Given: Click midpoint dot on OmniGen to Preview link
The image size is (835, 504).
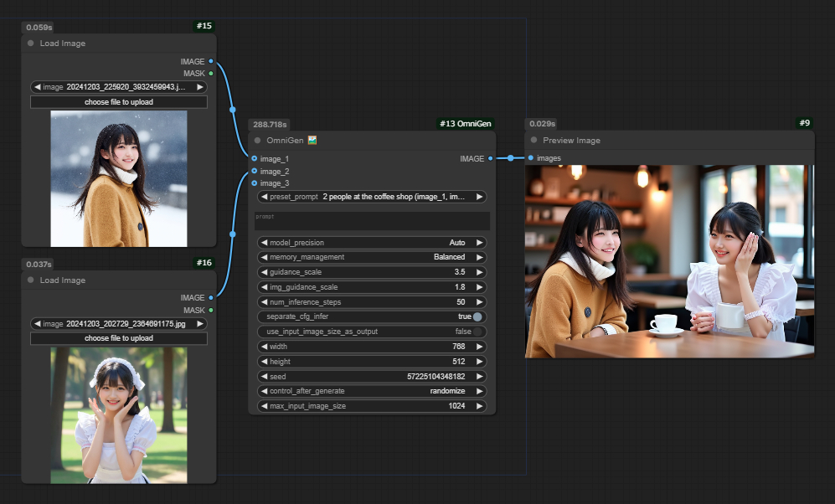Looking at the screenshot, I should tap(511, 158).
